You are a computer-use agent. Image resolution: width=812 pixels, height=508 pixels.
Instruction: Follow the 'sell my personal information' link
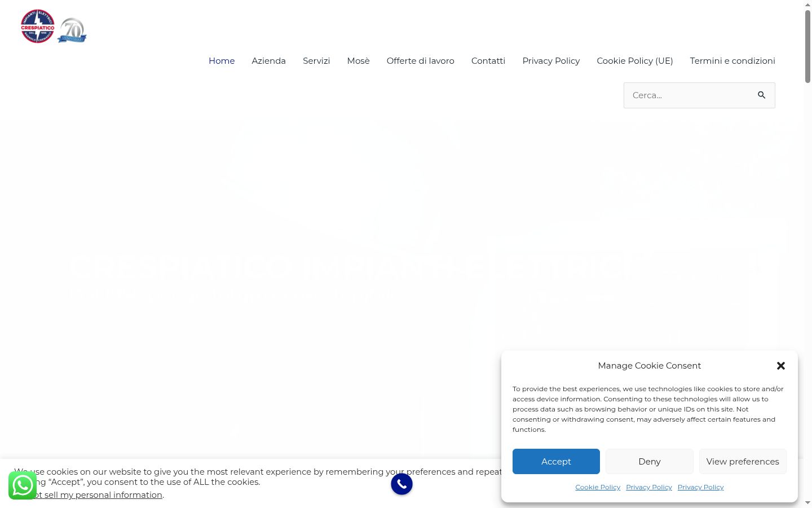[x=96, y=495]
